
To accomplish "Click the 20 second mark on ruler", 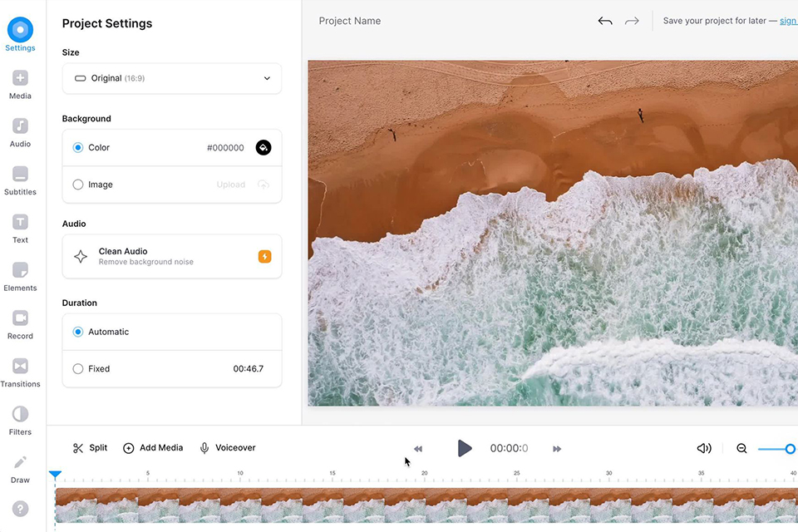I will 425,473.
